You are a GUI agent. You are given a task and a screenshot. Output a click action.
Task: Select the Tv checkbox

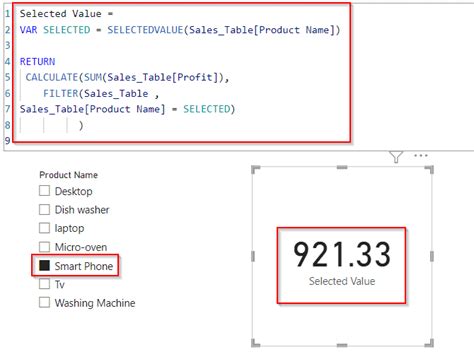coord(44,284)
